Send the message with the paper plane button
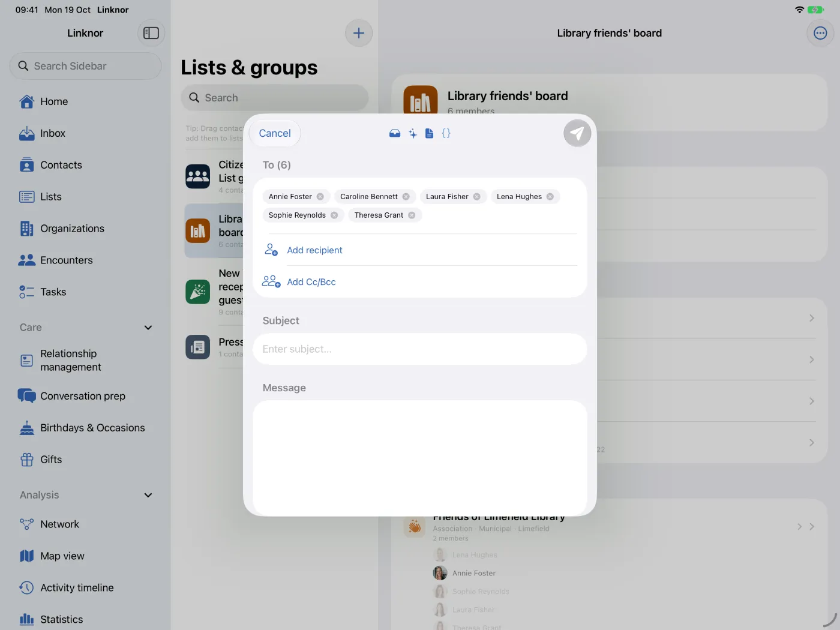This screenshot has width=840, height=630. pyautogui.click(x=577, y=133)
